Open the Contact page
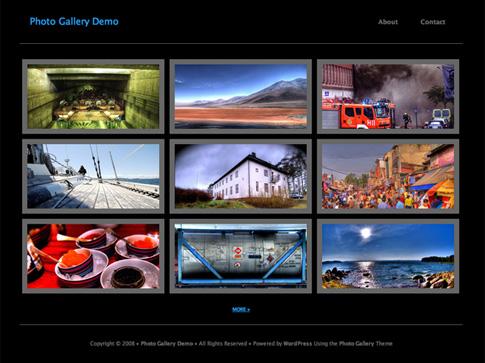The width and height of the screenshot is (485, 363). [433, 22]
